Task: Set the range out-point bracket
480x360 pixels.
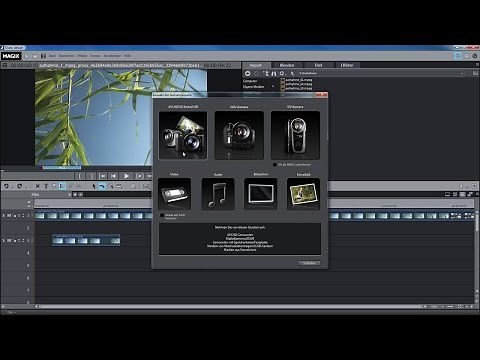Action: (x=91, y=176)
